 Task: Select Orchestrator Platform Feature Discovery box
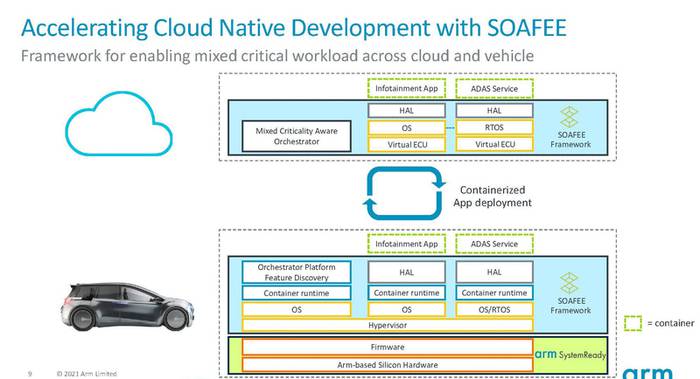click(x=296, y=272)
